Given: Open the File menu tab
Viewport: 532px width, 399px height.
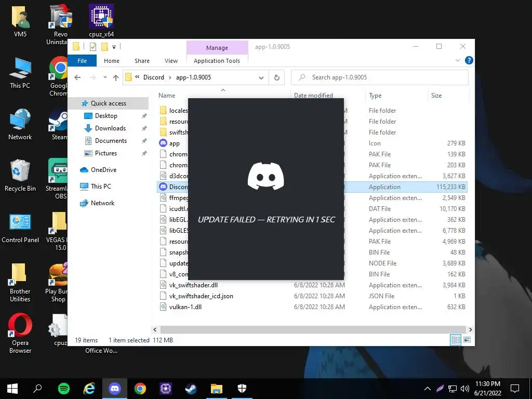Looking at the screenshot, I should coord(82,61).
